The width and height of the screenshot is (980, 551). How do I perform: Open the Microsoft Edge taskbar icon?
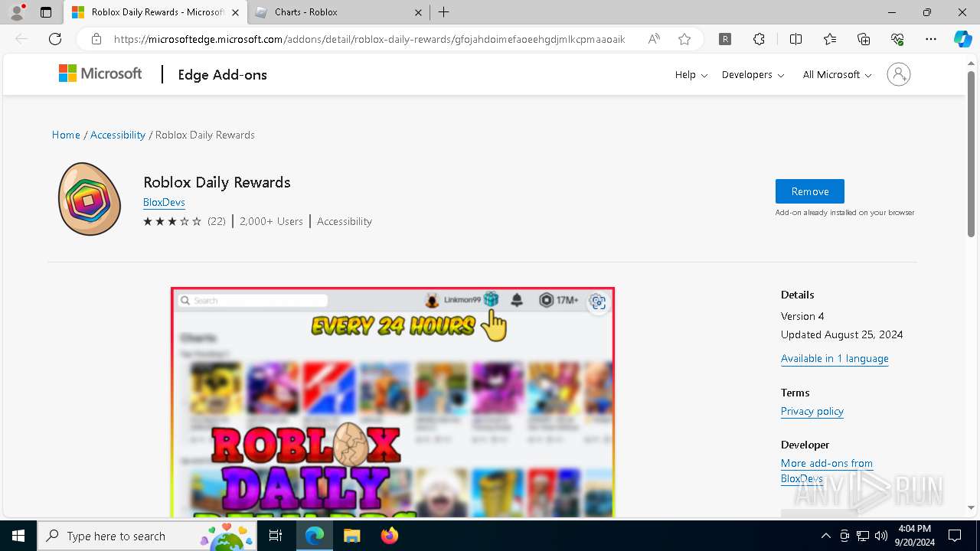coord(315,536)
